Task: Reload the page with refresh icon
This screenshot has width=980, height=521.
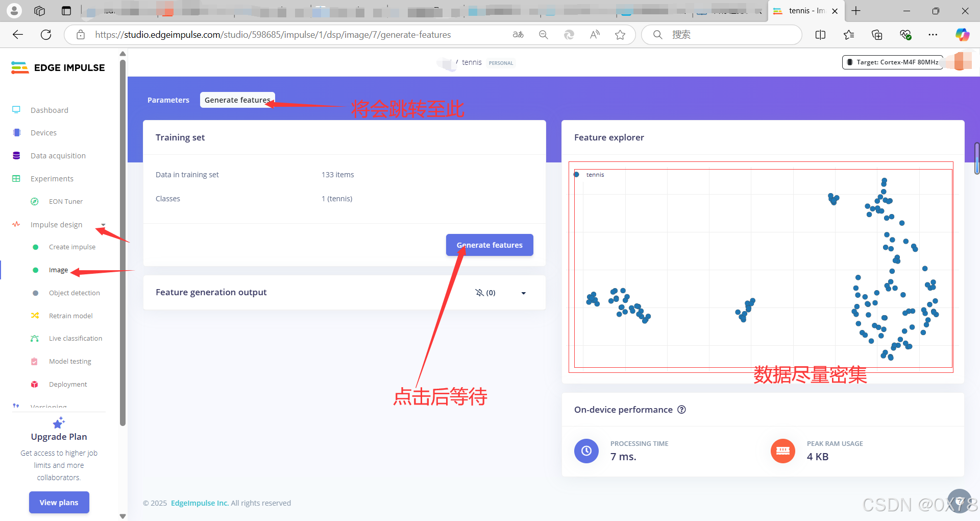Action: pos(46,35)
